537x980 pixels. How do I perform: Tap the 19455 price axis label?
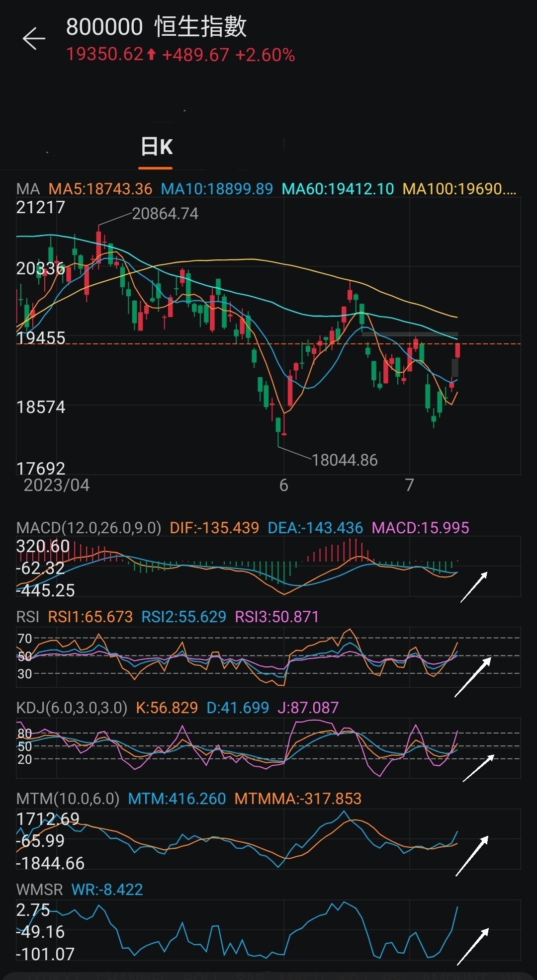pos(41,338)
